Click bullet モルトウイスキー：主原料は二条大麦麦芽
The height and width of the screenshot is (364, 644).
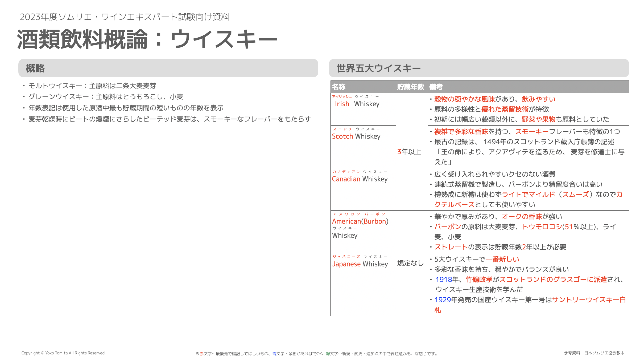(92, 86)
